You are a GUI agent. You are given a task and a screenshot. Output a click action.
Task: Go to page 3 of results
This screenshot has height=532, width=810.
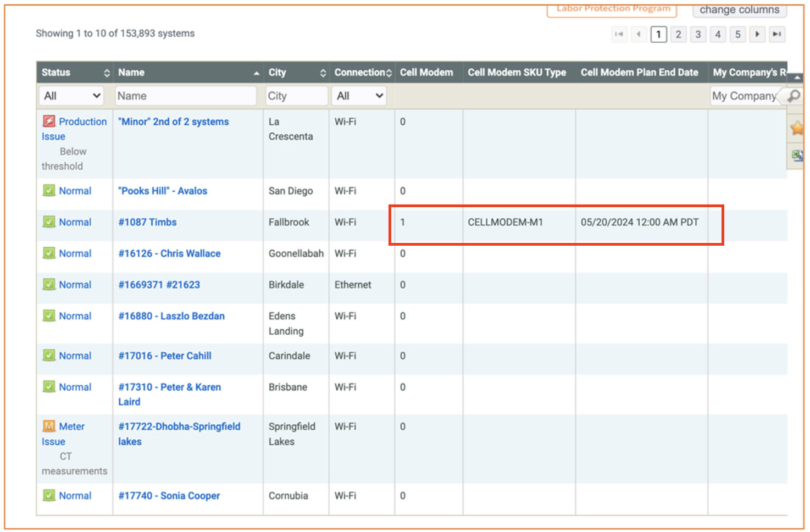pyautogui.click(x=698, y=34)
